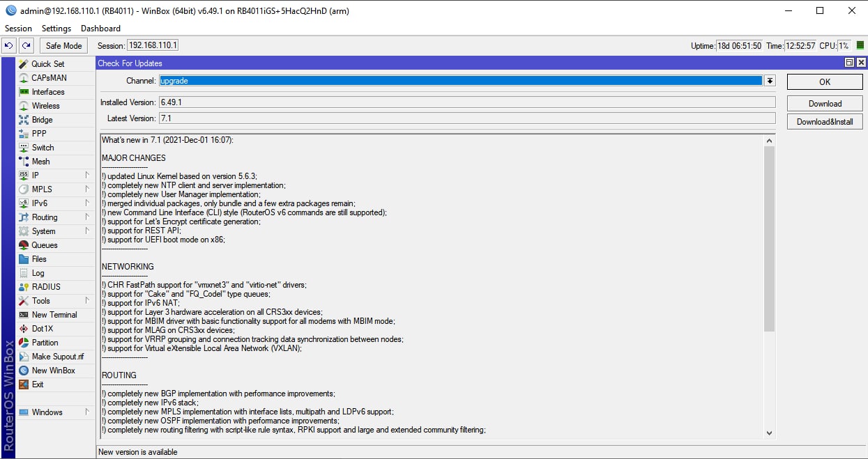
Task: Open the Switch menu
Action: point(56,148)
